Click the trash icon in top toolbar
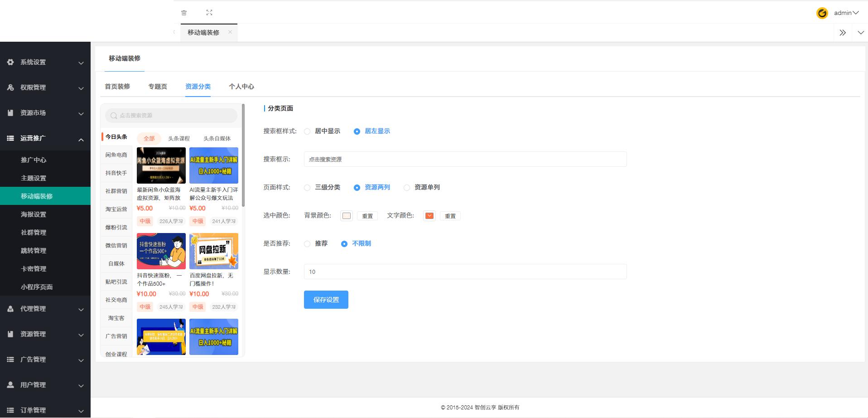 [184, 13]
